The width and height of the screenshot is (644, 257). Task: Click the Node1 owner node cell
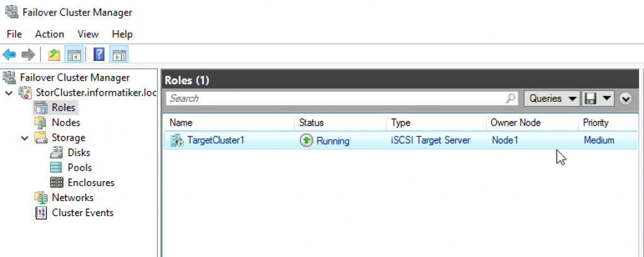[x=505, y=140]
